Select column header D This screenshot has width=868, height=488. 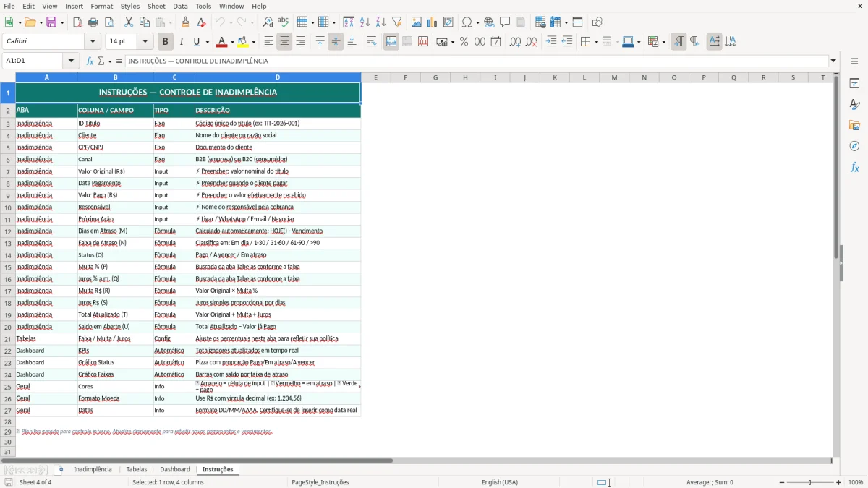(278, 77)
